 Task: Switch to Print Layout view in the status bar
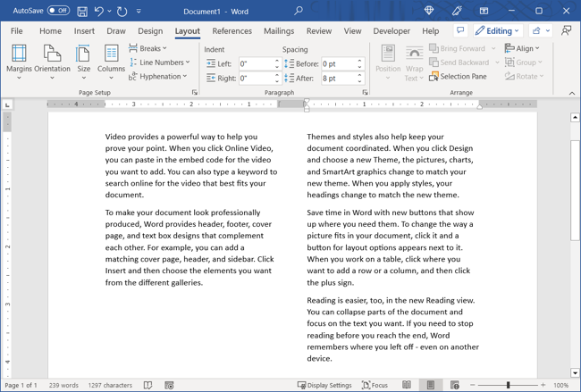coord(430,385)
